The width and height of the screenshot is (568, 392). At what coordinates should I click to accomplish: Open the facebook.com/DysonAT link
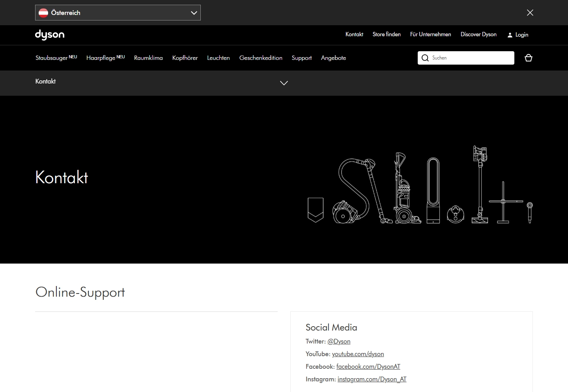368,367
